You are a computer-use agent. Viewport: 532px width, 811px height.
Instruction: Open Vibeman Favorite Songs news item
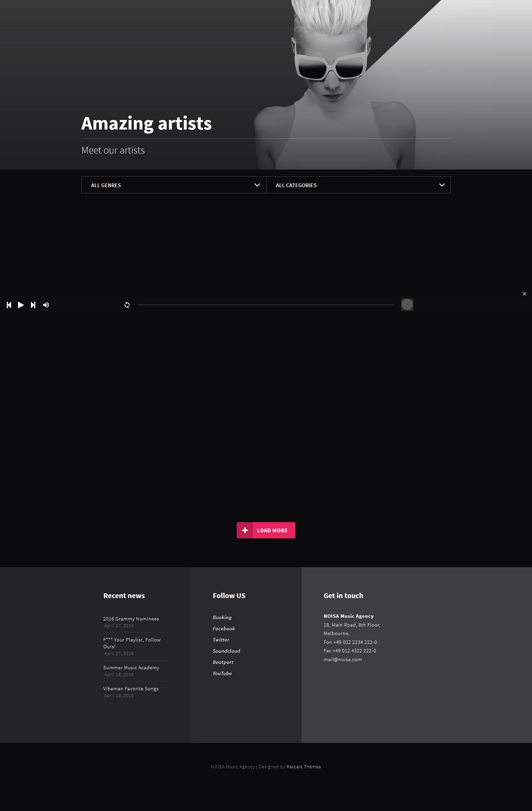(131, 689)
